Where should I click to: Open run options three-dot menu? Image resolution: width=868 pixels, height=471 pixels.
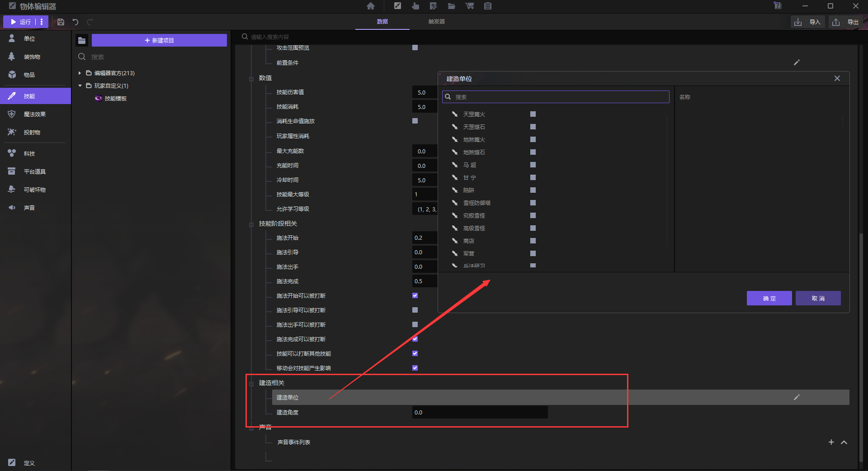42,22
